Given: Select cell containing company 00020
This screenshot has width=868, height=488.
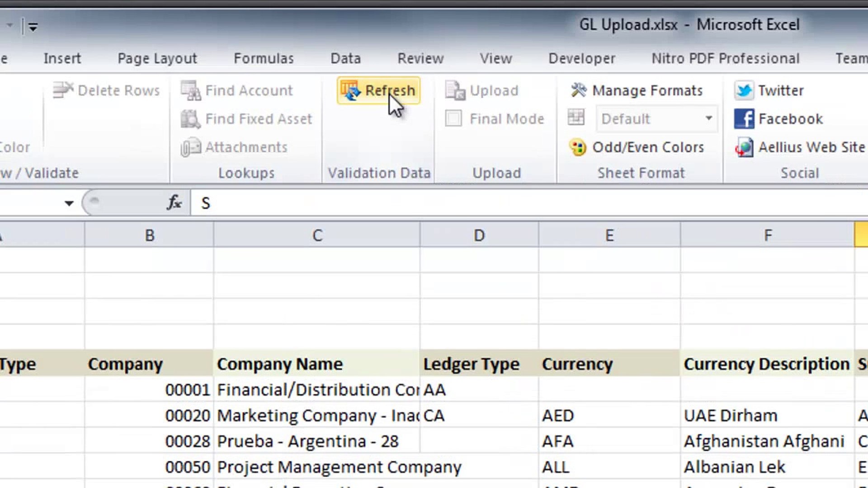Looking at the screenshot, I should coord(149,415).
